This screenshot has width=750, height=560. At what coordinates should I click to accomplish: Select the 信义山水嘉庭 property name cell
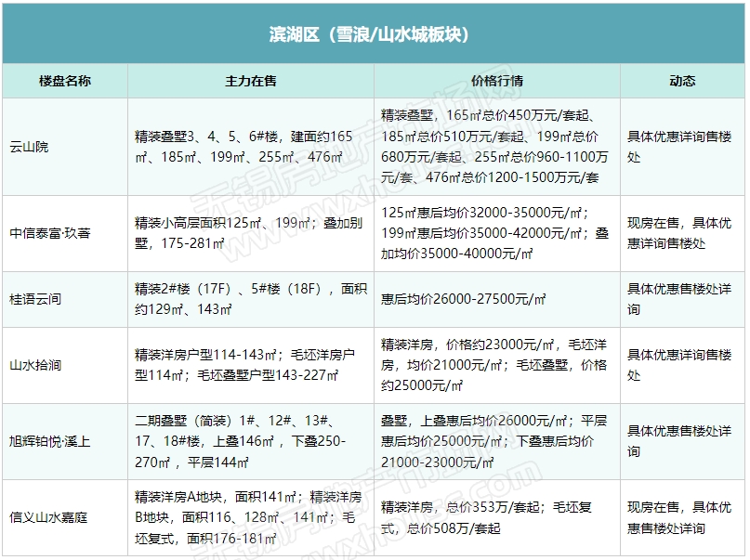65,517
